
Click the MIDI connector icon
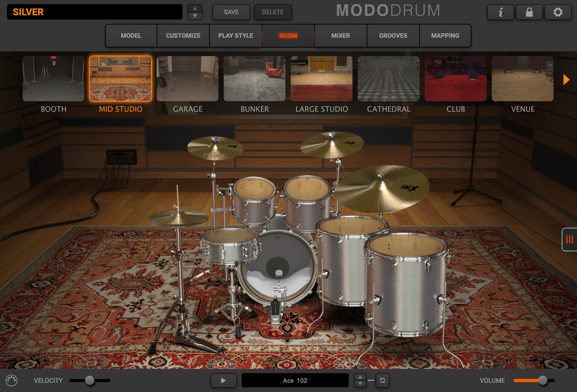tap(12, 380)
